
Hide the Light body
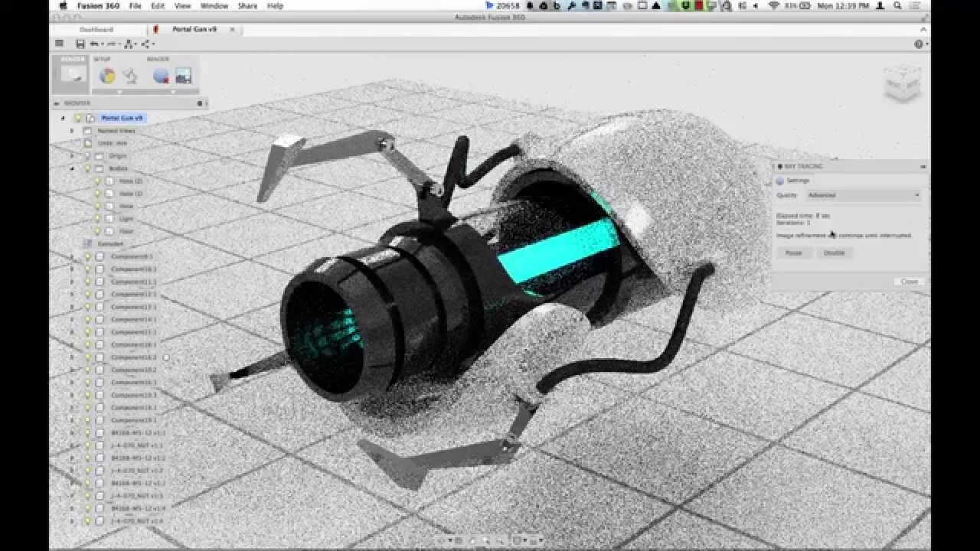tap(97, 219)
